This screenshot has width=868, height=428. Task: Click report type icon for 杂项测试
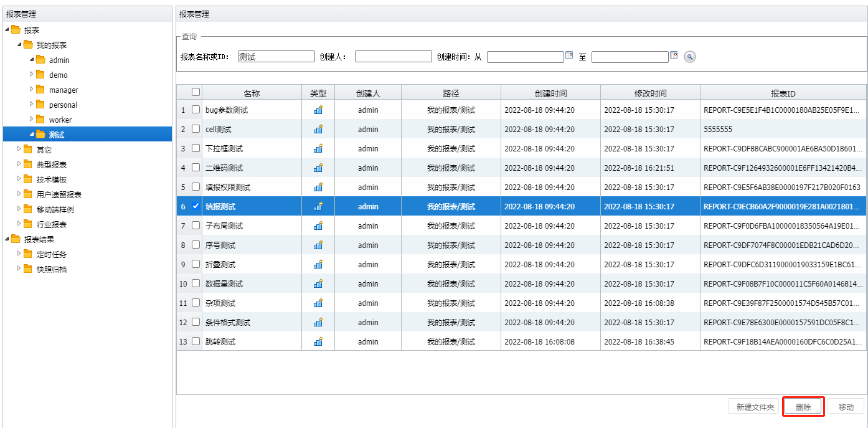(x=318, y=303)
